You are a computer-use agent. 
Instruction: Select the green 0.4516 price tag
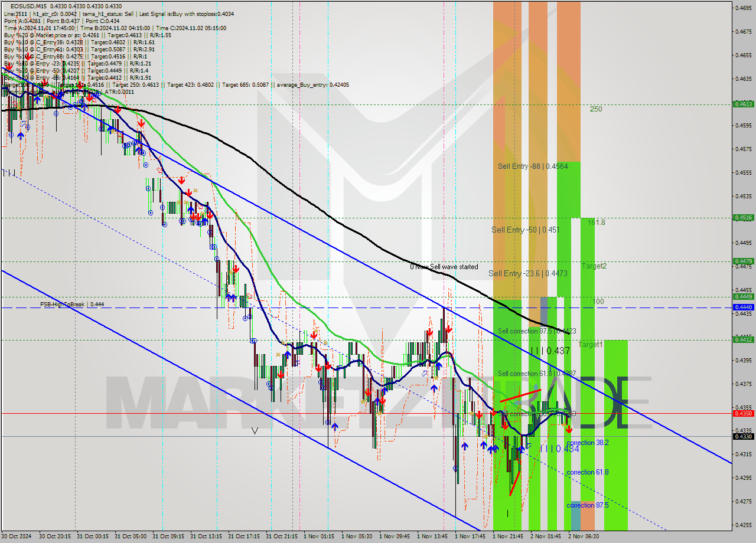(742, 218)
